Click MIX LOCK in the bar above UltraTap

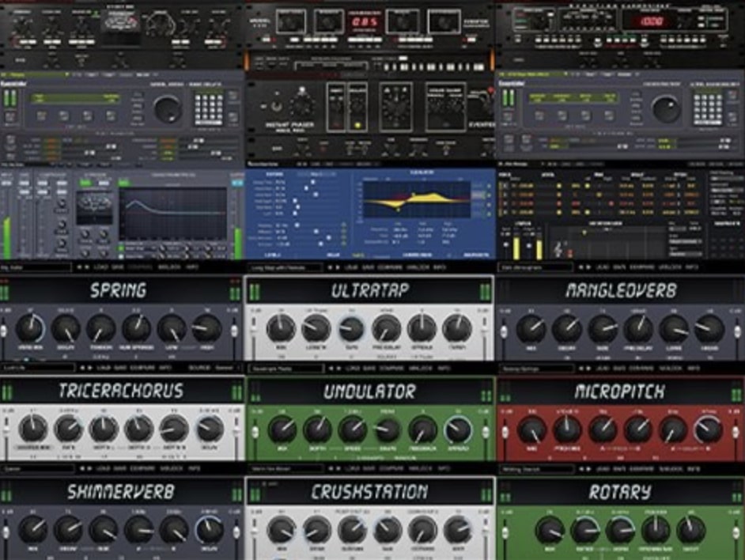point(418,267)
